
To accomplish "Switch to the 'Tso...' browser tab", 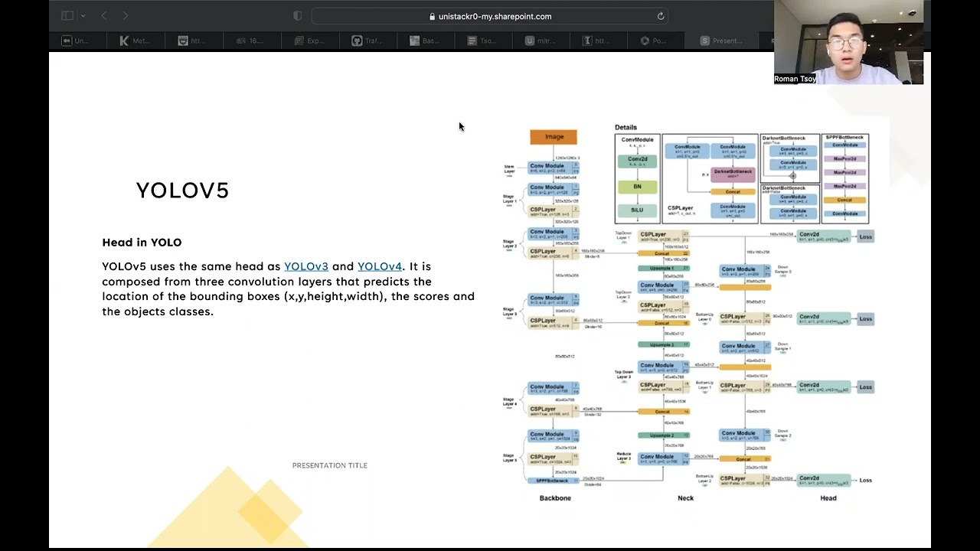I will coord(485,41).
